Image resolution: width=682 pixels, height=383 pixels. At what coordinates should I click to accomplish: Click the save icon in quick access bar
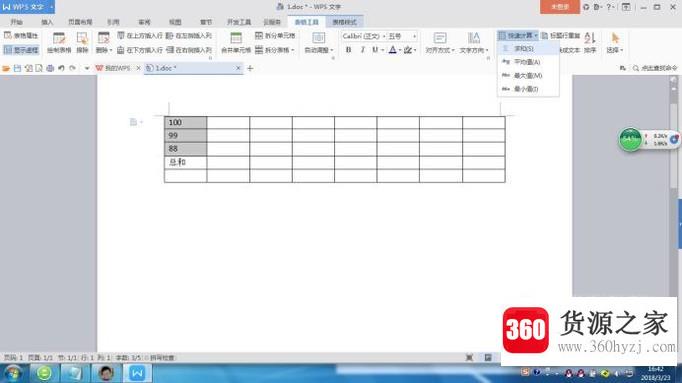17,68
